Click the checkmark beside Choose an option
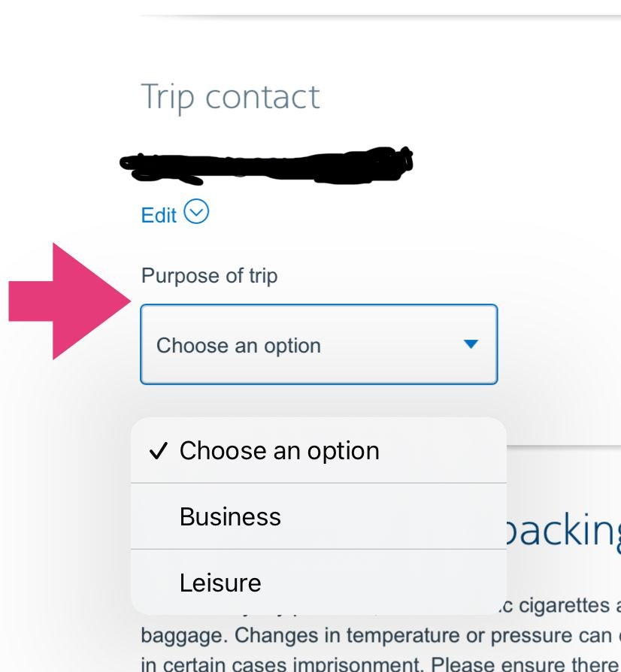Screen dimensions: 621x672 coord(158,451)
